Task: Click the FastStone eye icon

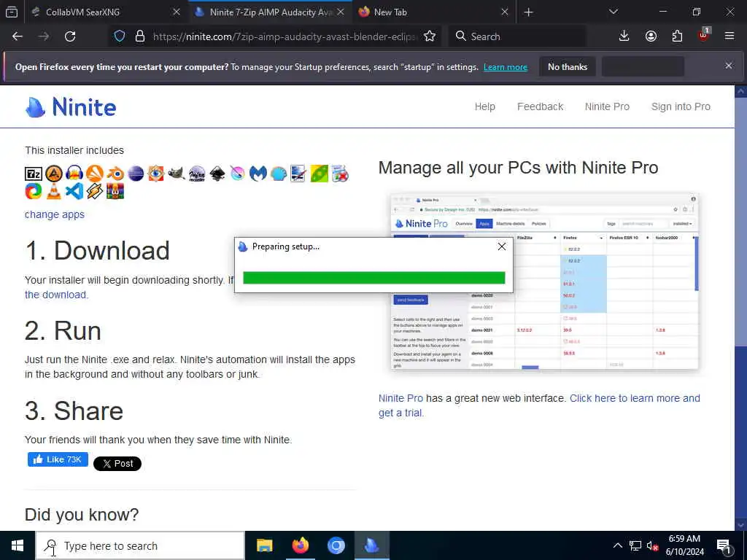Action: (x=156, y=174)
